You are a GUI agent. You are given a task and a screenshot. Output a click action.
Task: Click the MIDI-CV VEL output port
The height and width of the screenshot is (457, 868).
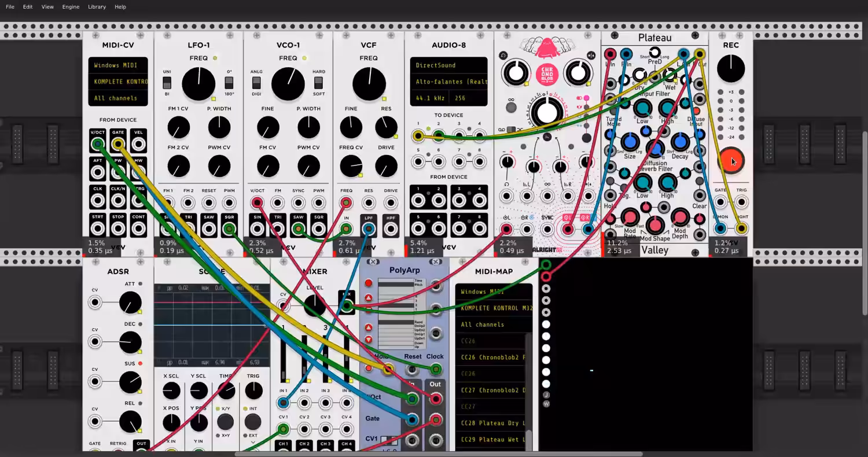click(138, 144)
